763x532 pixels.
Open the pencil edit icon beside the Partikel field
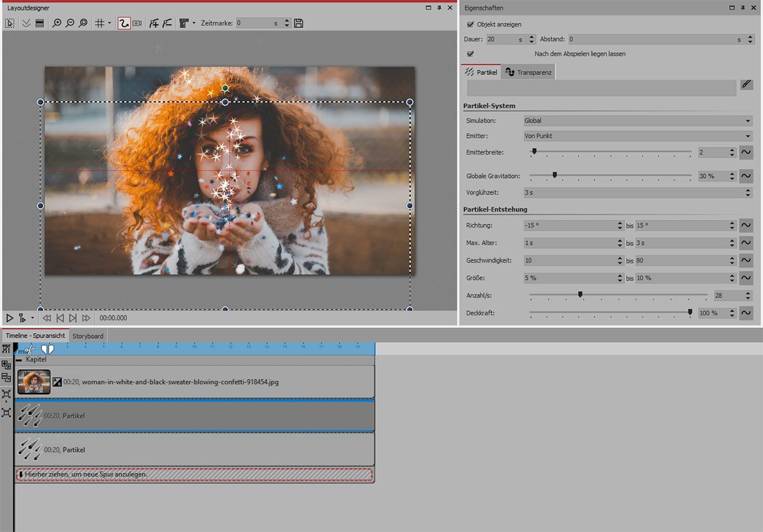pyautogui.click(x=746, y=85)
